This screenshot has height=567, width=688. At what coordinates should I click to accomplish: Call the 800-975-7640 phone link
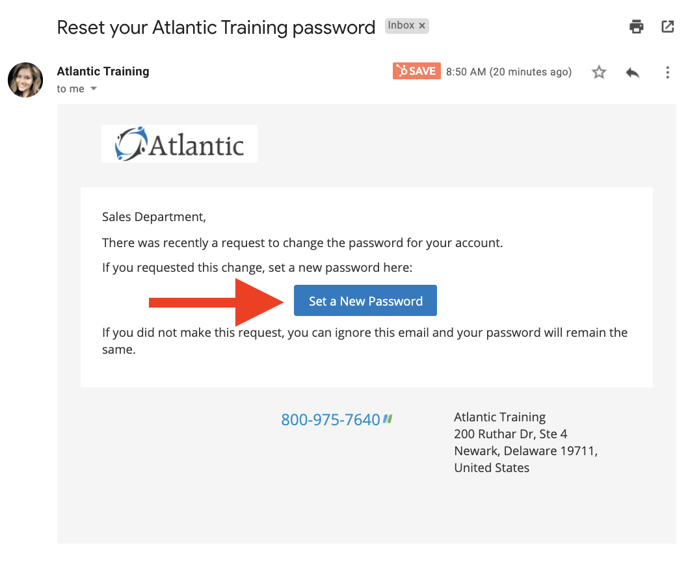pos(330,420)
